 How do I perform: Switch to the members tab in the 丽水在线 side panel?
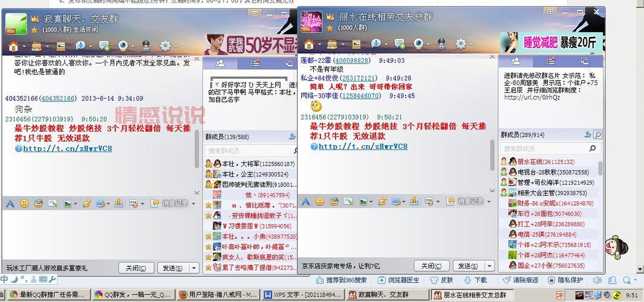click(x=515, y=61)
